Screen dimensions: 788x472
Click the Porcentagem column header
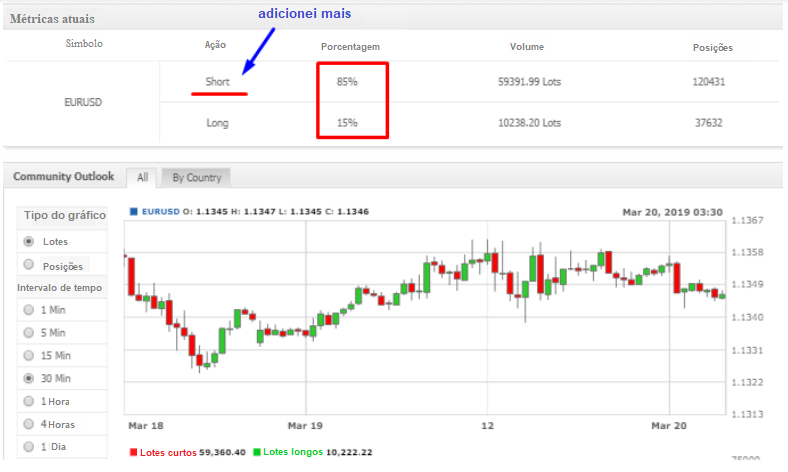[x=350, y=47]
